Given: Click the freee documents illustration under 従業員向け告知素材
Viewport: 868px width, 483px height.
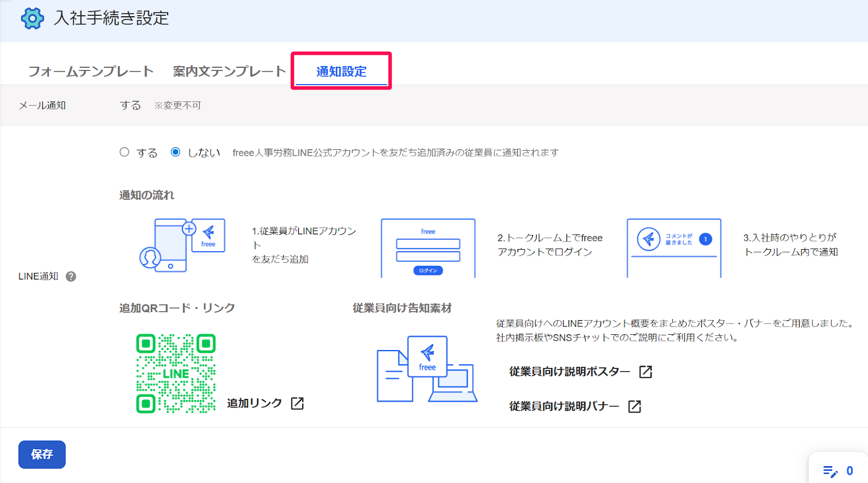Looking at the screenshot, I should tap(427, 369).
